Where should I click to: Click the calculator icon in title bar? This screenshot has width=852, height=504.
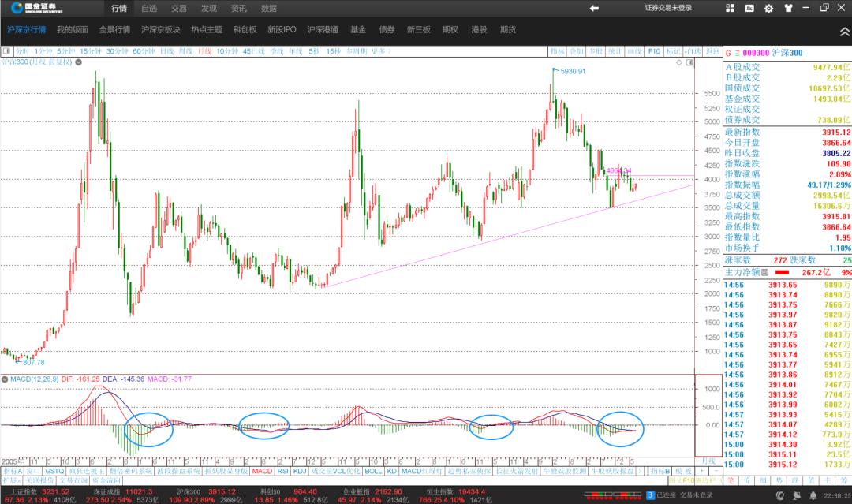(749, 9)
